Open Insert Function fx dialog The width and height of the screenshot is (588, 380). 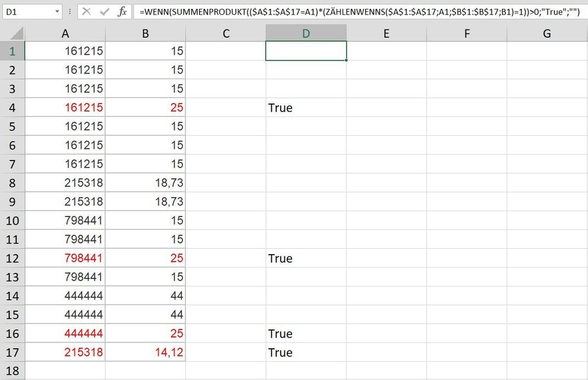(x=122, y=12)
